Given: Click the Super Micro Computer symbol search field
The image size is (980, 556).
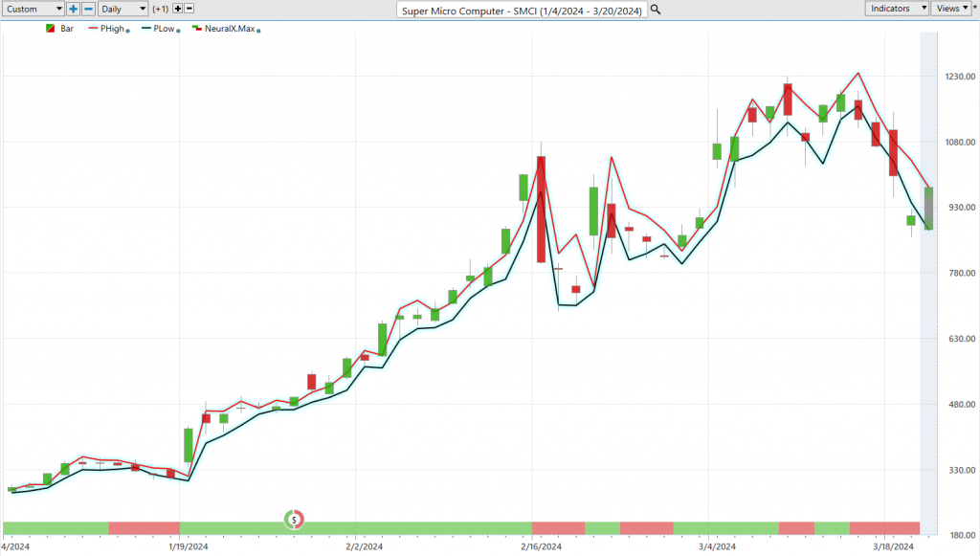Looking at the screenshot, I should [x=522, y=10].
